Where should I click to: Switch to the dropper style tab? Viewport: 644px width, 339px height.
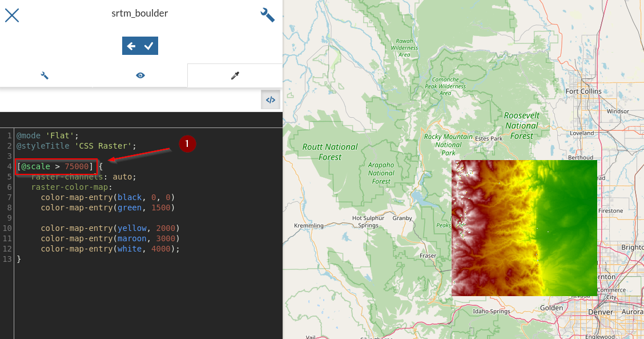pyautogui.click(x=235, y=75)
